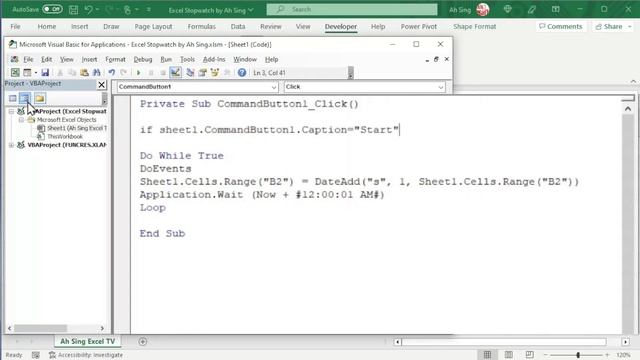This screenshot has height=360, width=640.
Task: Open the Add-Ins menu in VBA editor
Action: [214, 60]
